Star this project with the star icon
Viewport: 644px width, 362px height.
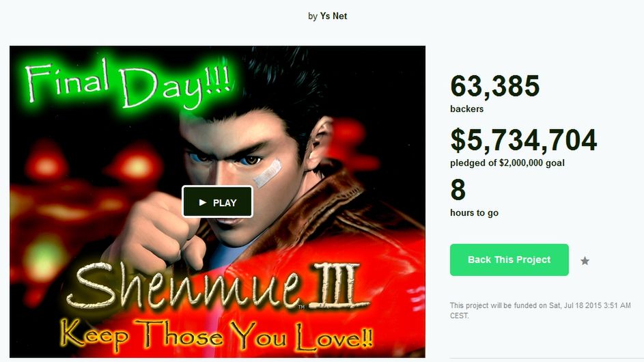click(585, 260)
